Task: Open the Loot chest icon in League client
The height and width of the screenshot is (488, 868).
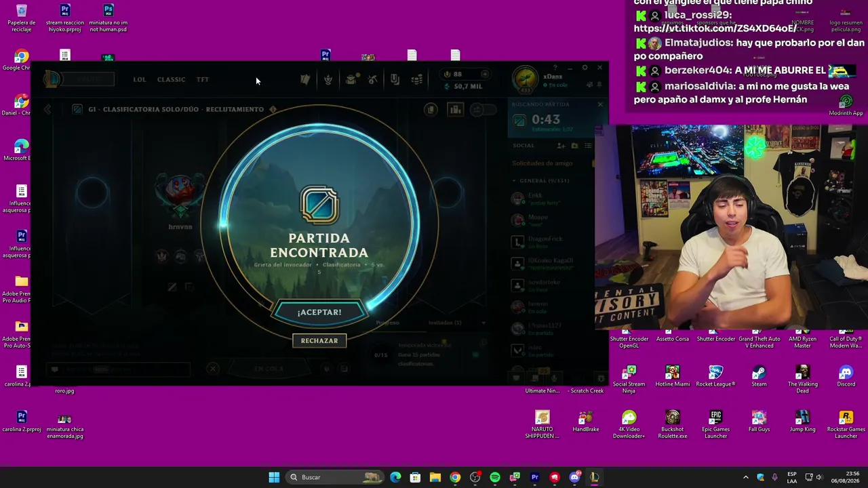Action: coord(351,79)
